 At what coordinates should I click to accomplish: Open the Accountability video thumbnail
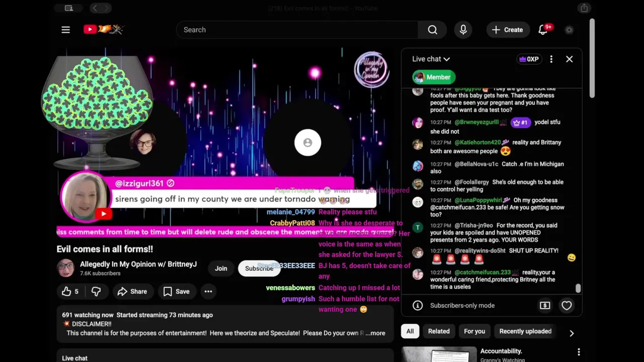439,354
